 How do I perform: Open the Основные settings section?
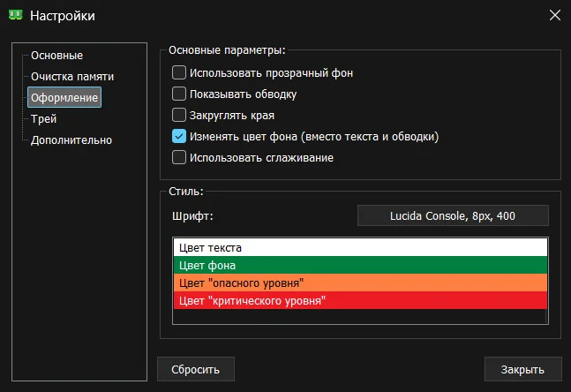[x=56, y=56]
